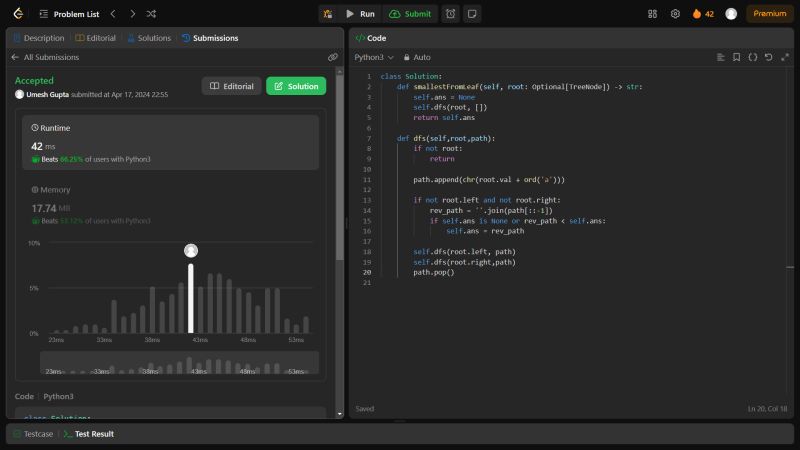This screenshot has height=450, width=800.
Task: Open the Testcase tab
Action: tap(33, 434)
